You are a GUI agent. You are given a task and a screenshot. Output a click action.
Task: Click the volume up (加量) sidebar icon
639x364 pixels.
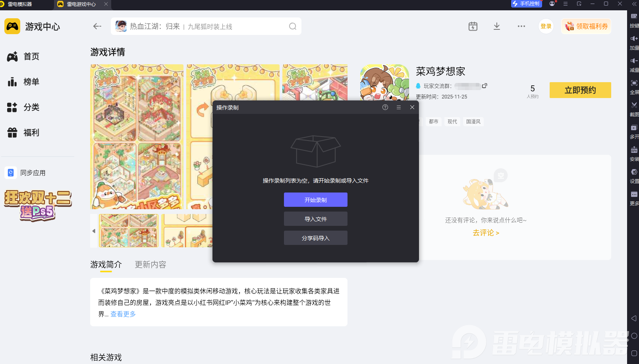[x=634, y=39]
